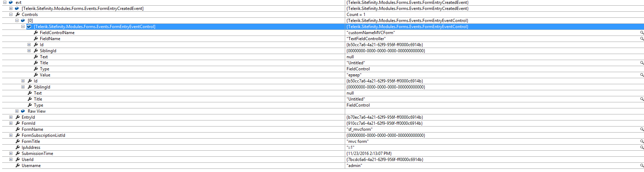Click magnifier icon in the "epeep" Value row
This screenshot has height=172, width=644.
click(642, 75)
